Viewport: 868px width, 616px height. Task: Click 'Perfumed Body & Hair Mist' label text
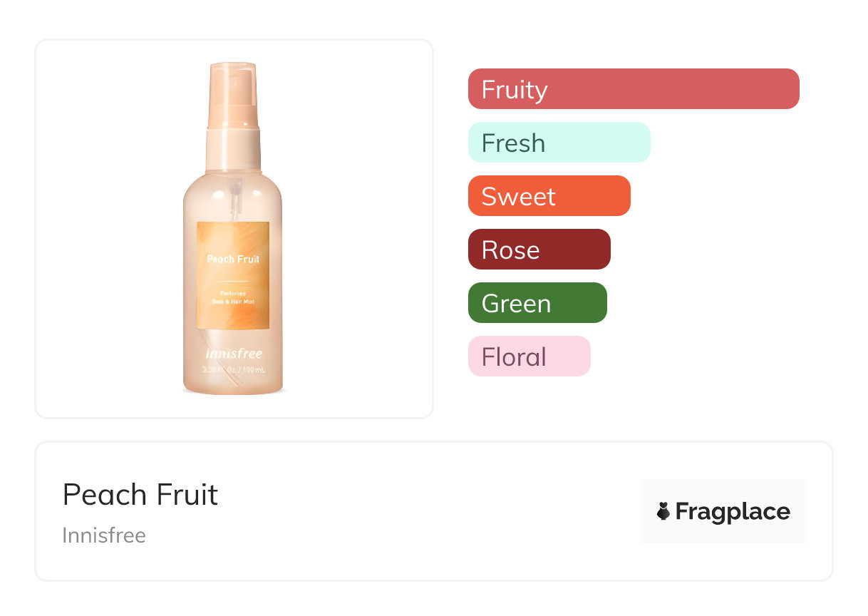coord(233,298)
